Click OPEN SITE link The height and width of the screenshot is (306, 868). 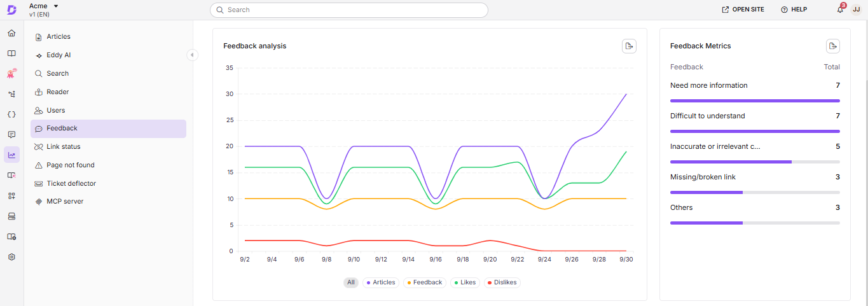click(743, 10)
